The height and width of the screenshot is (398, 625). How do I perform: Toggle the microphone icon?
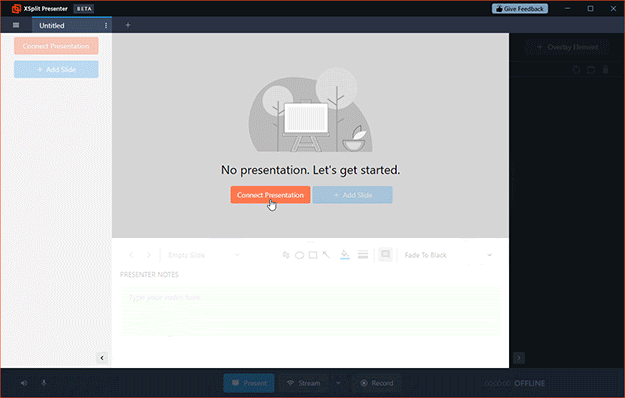point(44,383)
